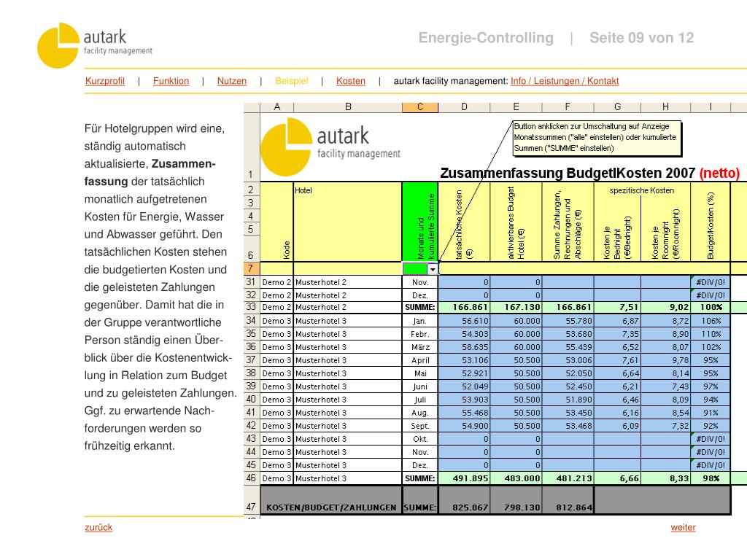Select highlighted column header C
The height and width of the screenshot is (560, 747).
(420, 107)
